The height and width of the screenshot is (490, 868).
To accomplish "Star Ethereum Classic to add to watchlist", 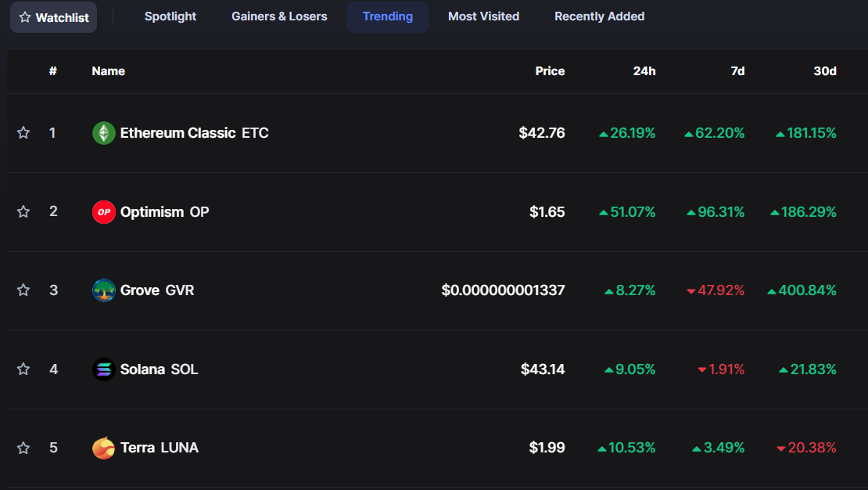I will click(x=23, y=133).
